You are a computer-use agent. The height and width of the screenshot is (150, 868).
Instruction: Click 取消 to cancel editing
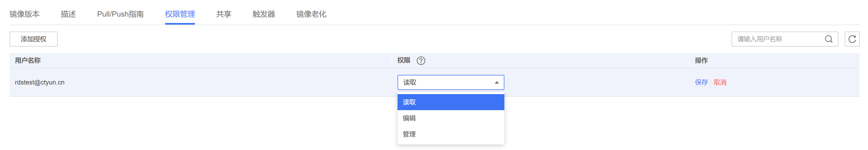coord(720,83)
